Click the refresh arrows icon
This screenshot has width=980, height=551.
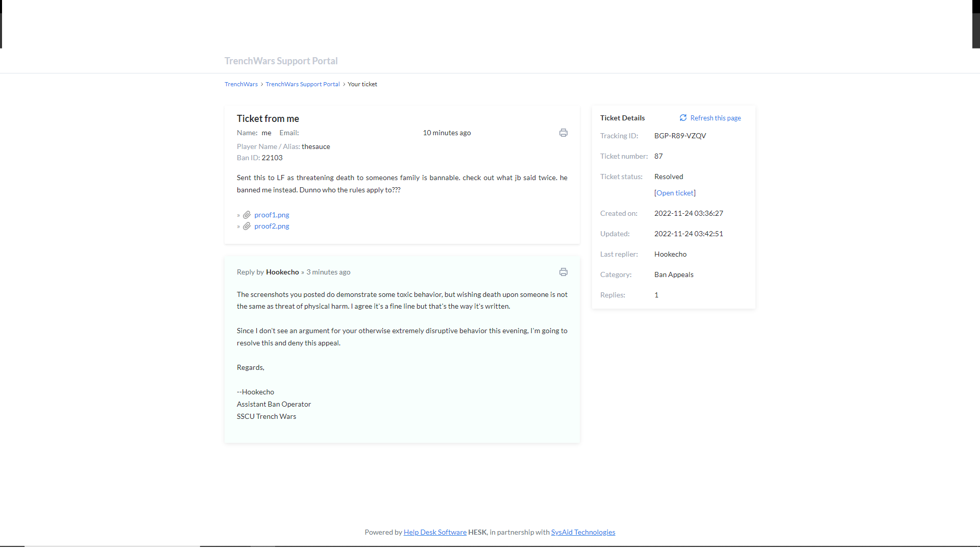pos(683,118)
